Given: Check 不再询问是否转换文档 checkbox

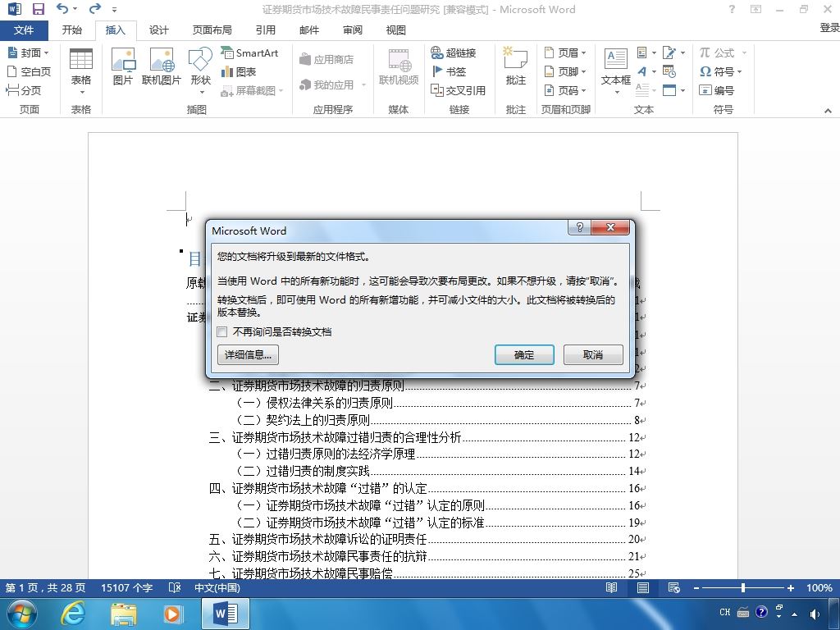Looking at the screenshot, I should click(x=221, y=331).
